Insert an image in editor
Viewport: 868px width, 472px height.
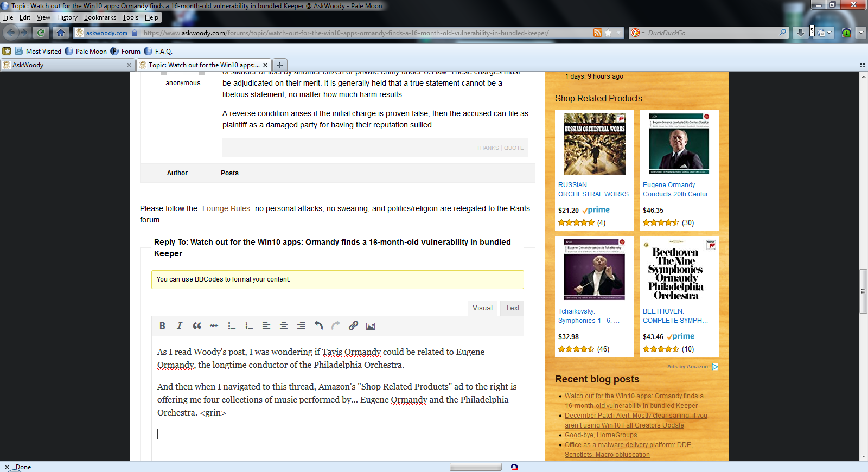[371, 326]
